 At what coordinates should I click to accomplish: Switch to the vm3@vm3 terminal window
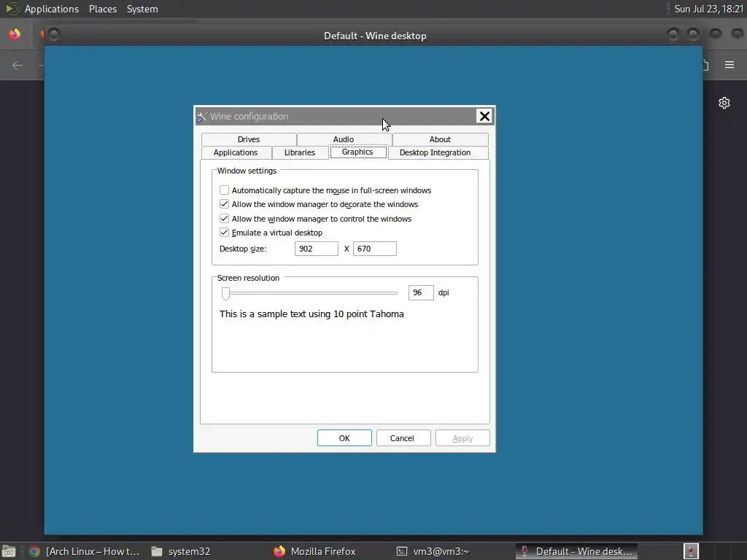(x=433, y=551)
